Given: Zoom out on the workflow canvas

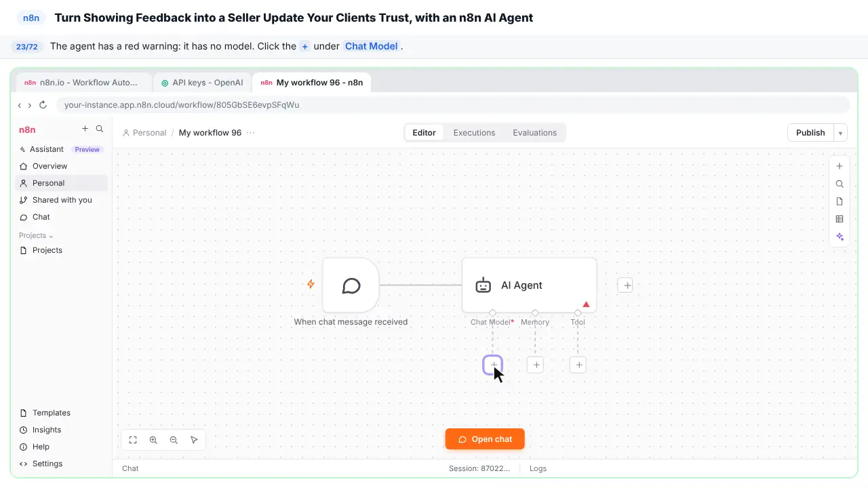Looking at the screenshot, I should [x=174, y=440].
